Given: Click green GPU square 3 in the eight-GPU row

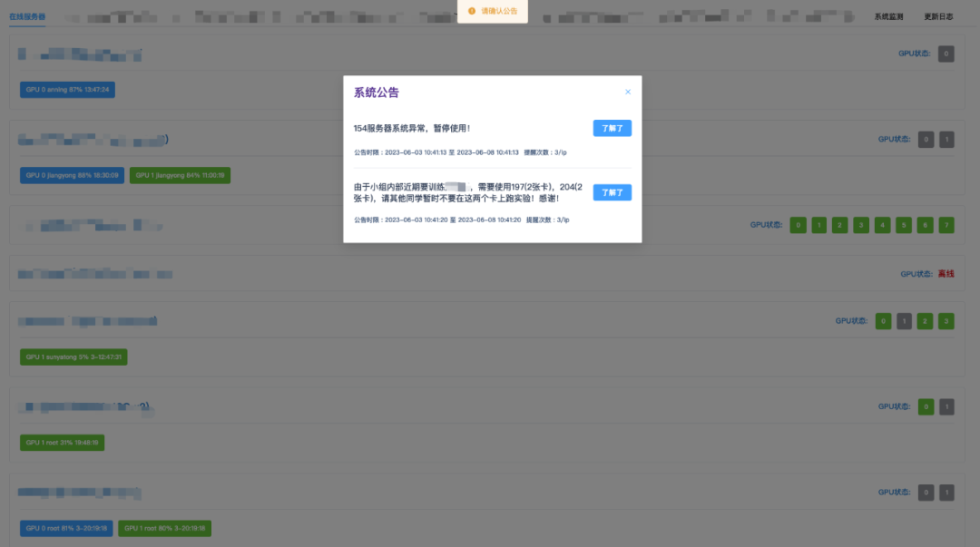Looking at the screenshot, I should (x=861, y=225).
